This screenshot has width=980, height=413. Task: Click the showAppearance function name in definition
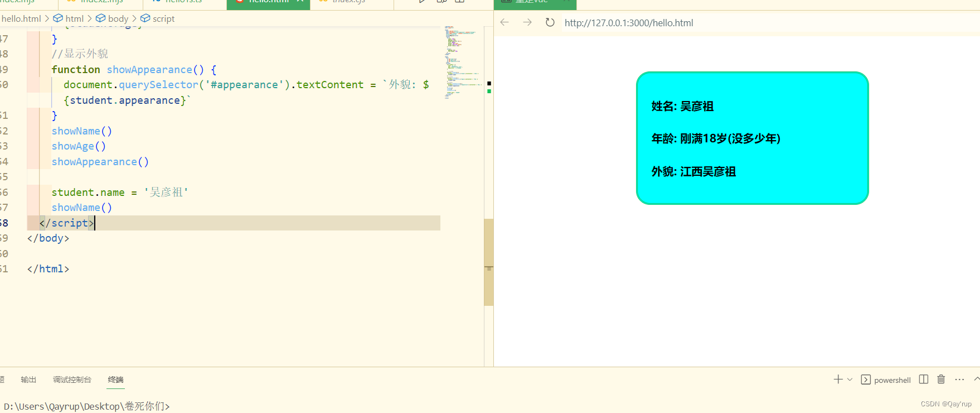pyautogui.click(x=149, y=69)
